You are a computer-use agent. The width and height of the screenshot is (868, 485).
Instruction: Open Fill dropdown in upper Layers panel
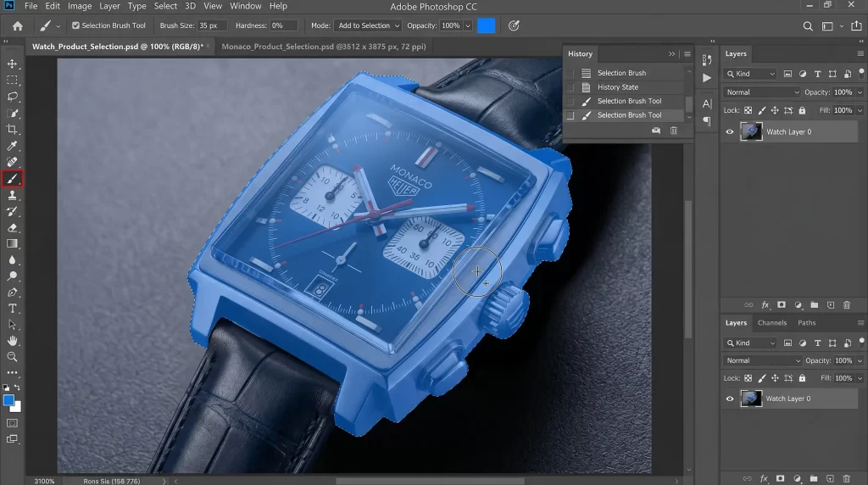point(860,110)
